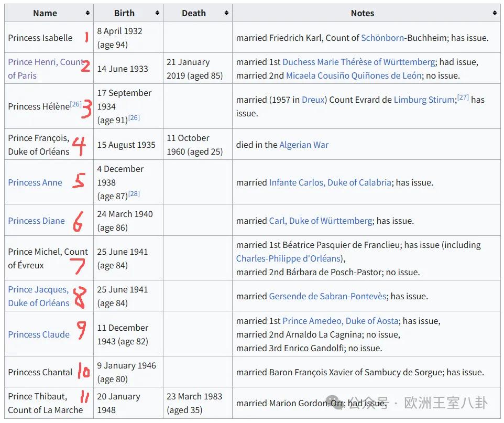Screen dimensions: 504x423
Task: Open Charles-Philippe d'Orléans link
Action: tap(288, 258)
